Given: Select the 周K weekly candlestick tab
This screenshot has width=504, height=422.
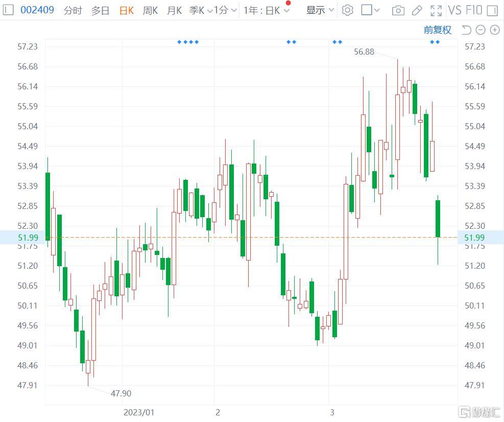Looking at the screenshot, I should click(150, 11).
